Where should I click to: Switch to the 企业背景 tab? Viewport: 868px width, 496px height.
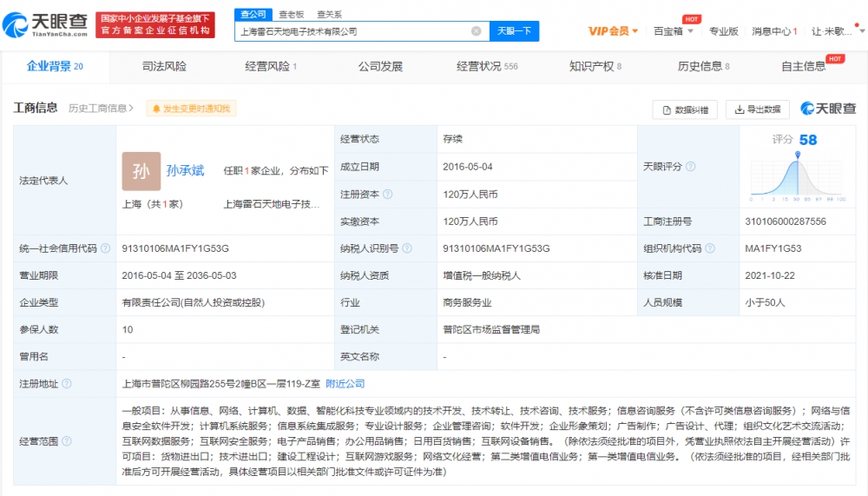click(54, 67)
